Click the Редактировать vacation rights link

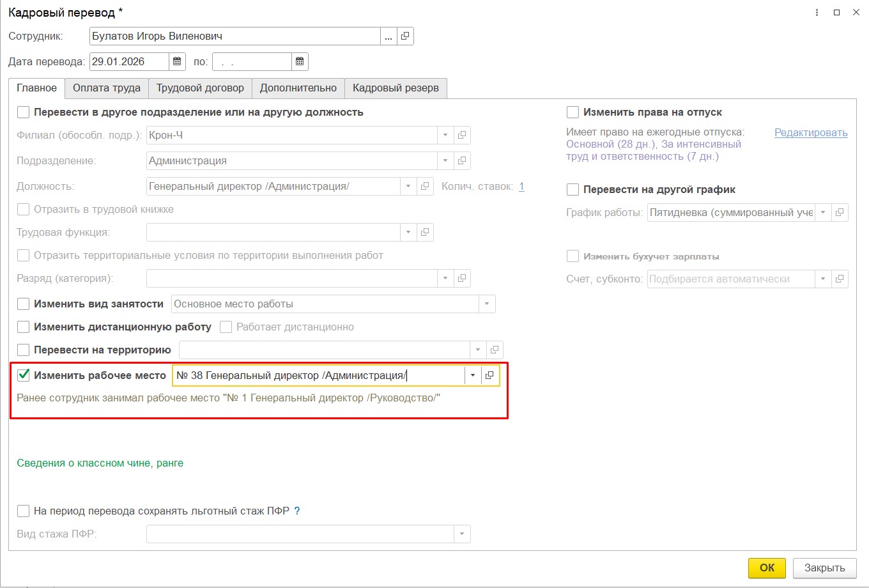click(x=811, y=133)
